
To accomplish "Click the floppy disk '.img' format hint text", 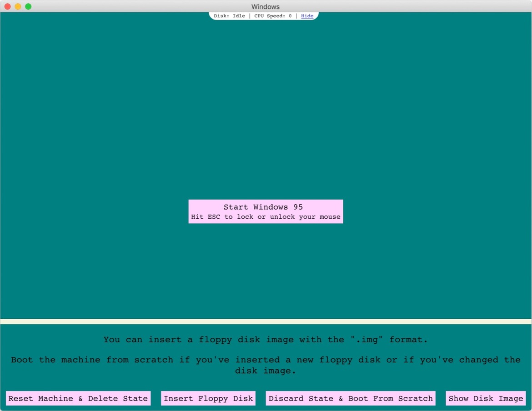I will tap(266, 340).
